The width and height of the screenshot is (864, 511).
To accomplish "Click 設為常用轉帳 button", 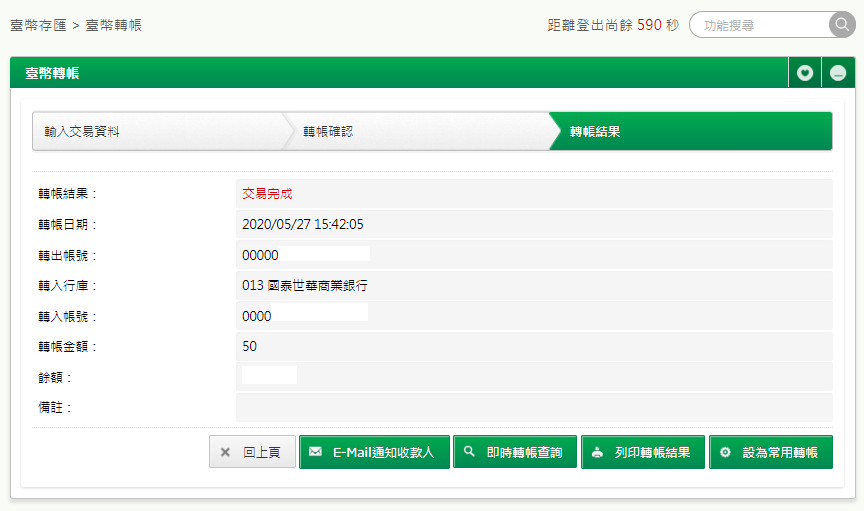I will (x=770, y=452).
